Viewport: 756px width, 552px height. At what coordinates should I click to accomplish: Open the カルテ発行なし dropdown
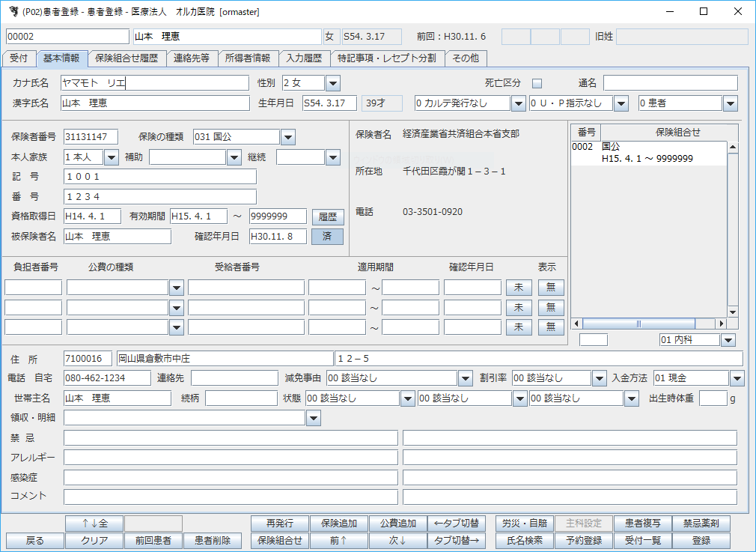518,103
